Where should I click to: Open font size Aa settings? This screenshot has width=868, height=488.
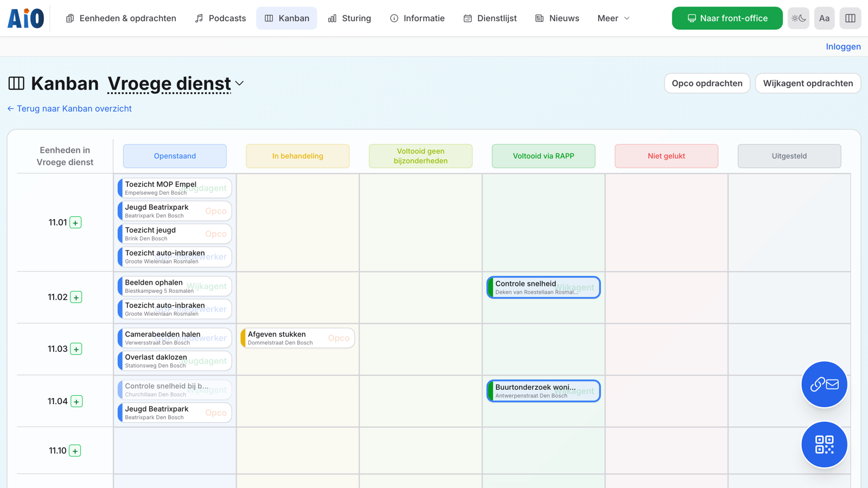point(824,18)
